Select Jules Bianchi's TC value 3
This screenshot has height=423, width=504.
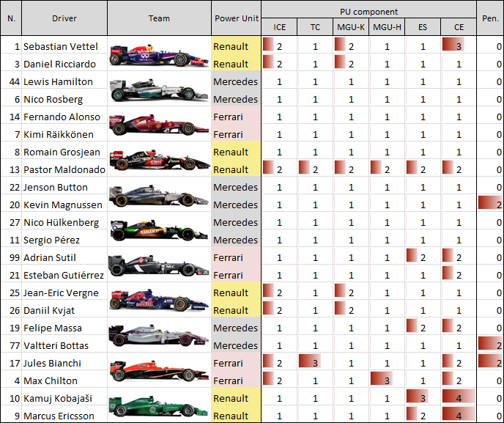[315, 363]
